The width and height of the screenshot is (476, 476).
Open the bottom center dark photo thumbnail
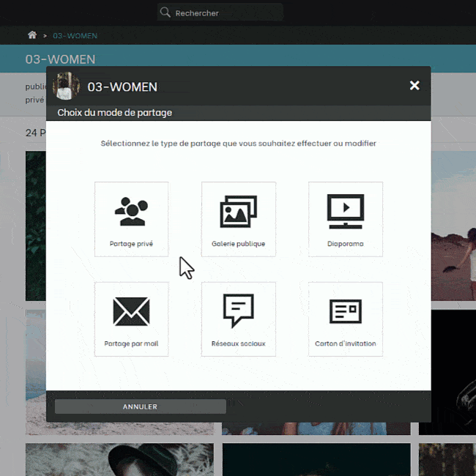tap(316, 459)
